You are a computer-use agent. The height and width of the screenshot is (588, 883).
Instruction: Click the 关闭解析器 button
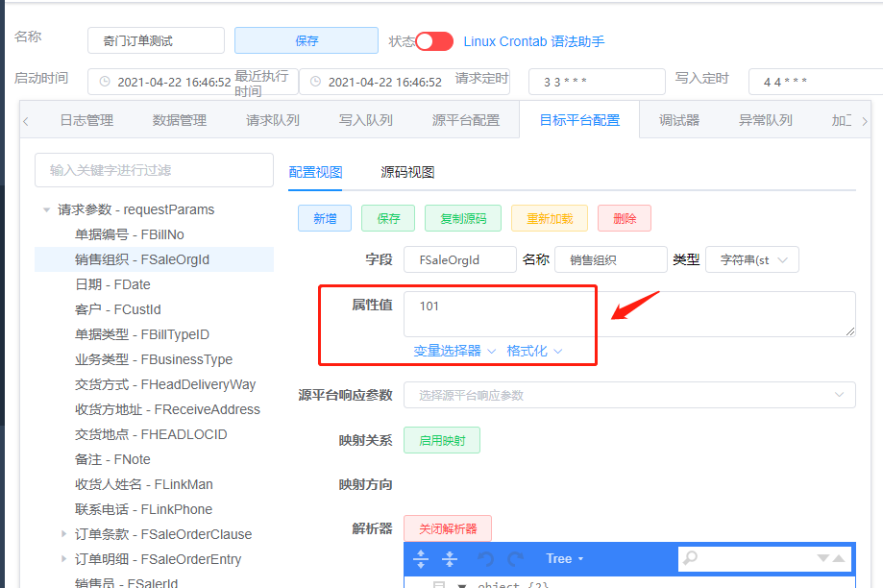click(x=448, y=528)
